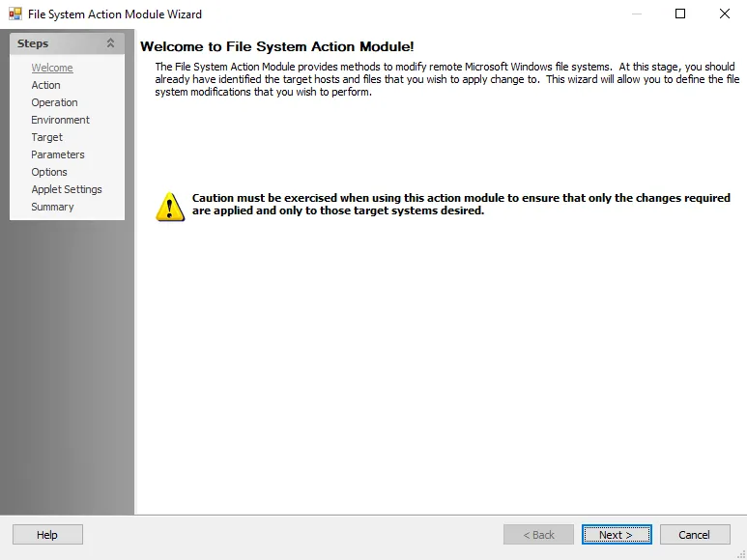Open the Operation step

click(x=54, y=102)
